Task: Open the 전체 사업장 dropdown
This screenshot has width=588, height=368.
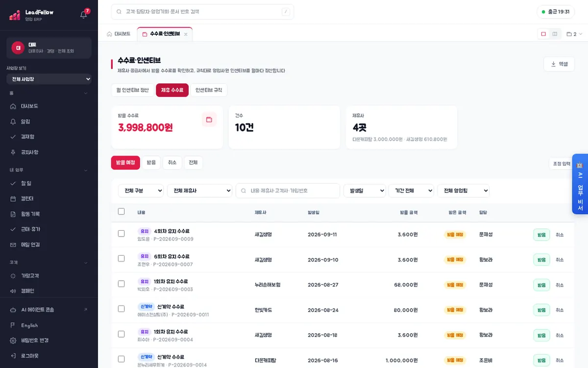Action: [x=49, y=79]
